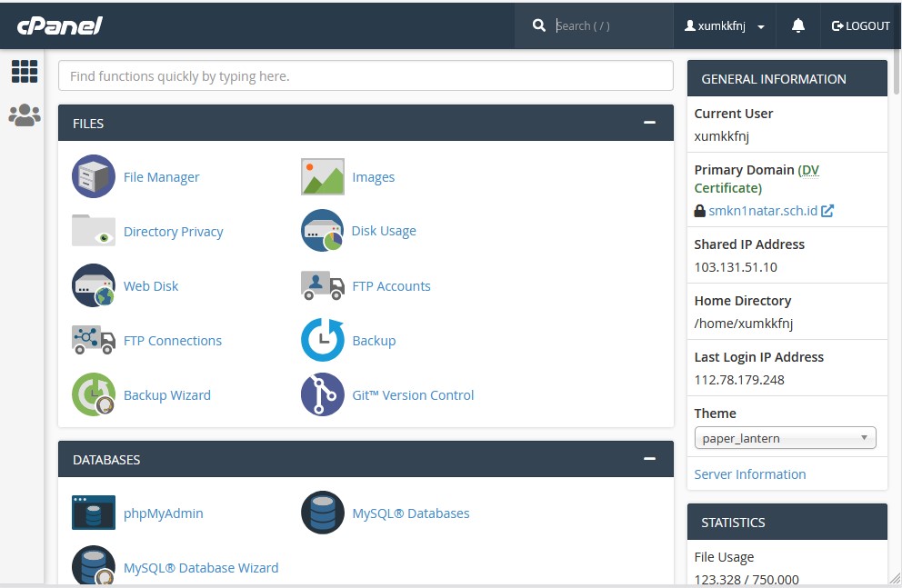902x588 pixels.
Task: Open the Disk Usage link
Action: click(384, 231)
